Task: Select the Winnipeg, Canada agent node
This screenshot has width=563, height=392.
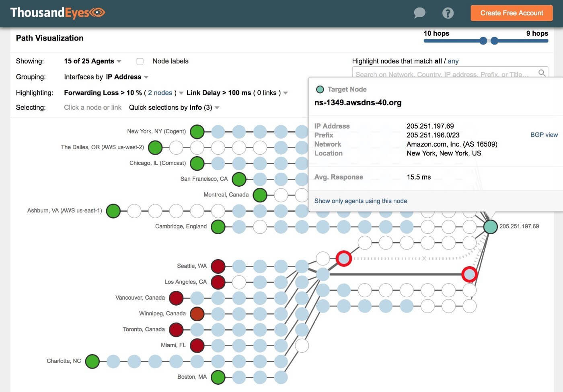Action: [x=197, y=314]
